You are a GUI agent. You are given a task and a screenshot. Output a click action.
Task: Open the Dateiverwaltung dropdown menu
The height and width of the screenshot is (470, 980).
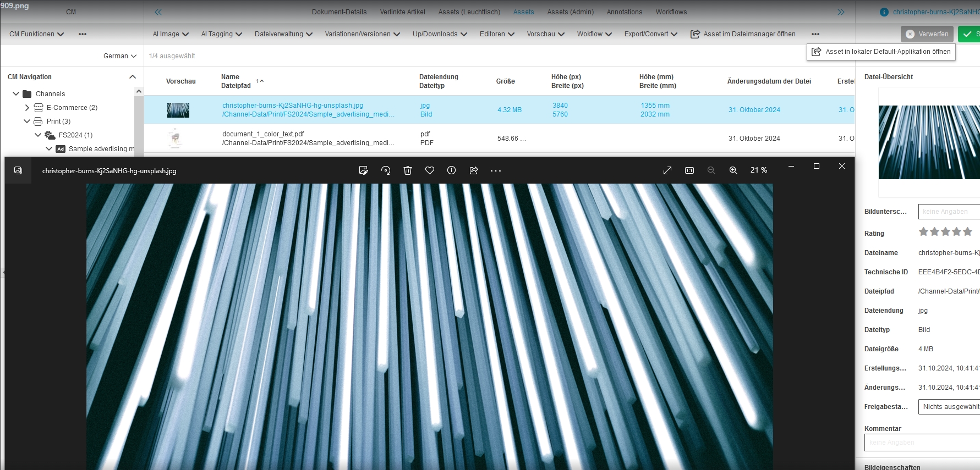point(283,34)
